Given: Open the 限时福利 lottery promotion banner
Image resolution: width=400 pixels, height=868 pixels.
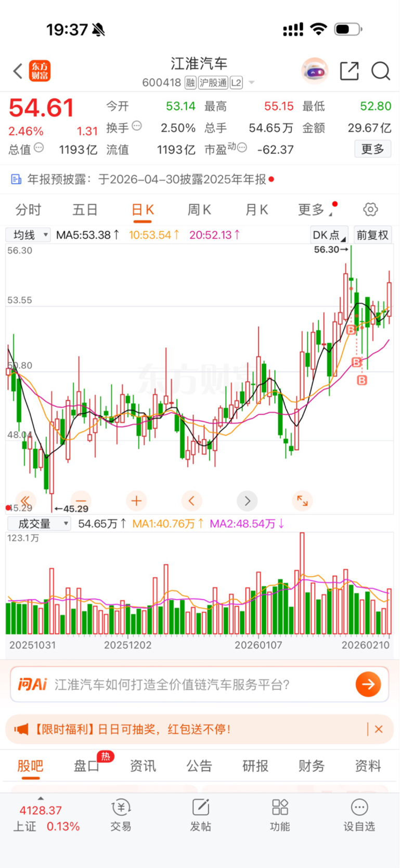Looking at the screenshot, I should [200, 729].
